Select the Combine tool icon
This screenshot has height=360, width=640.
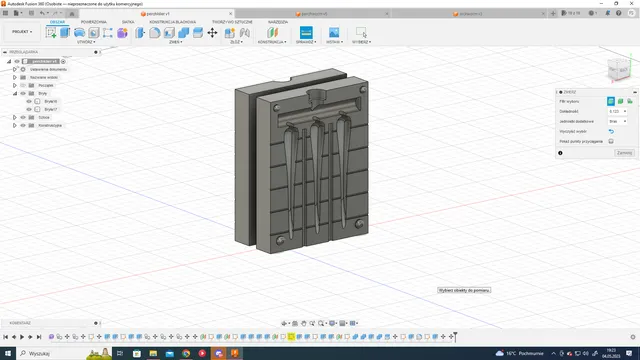pos(183,33)
